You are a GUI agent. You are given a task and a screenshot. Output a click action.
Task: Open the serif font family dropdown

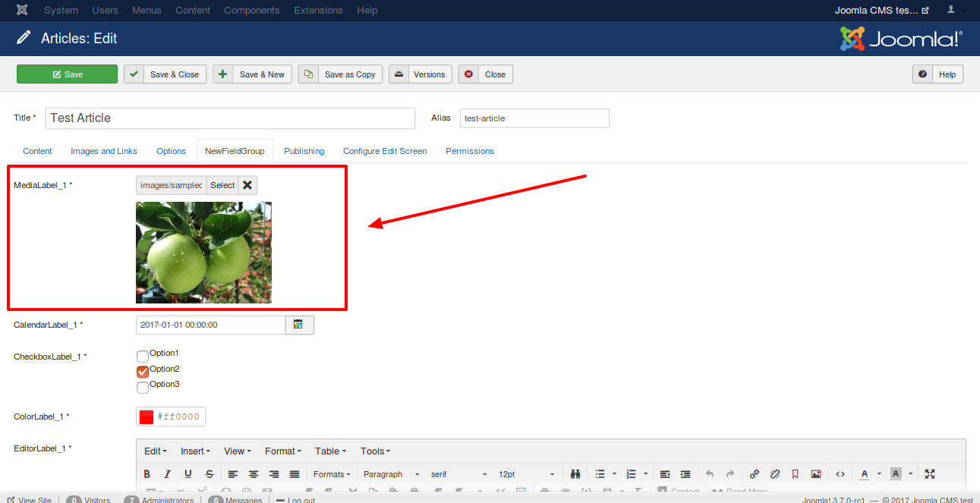[x=458, y=474]
